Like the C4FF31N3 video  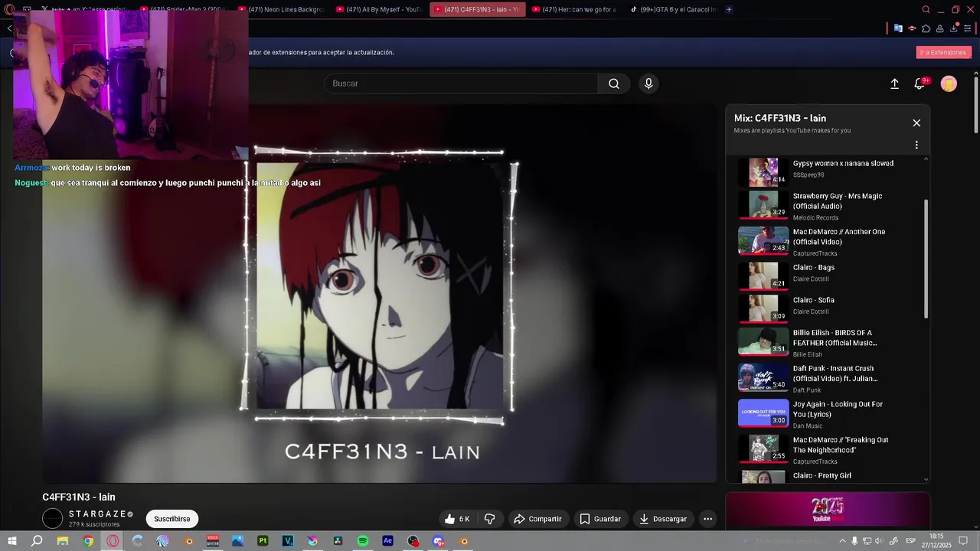[457, 519]
